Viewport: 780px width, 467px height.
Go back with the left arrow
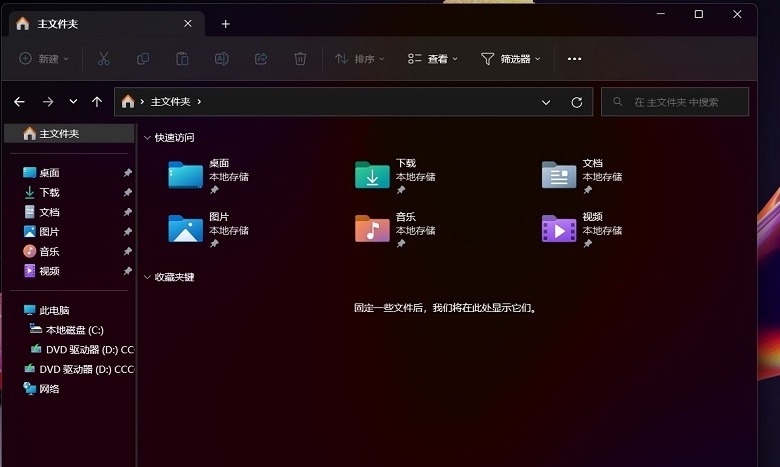click(x=19, y=102)
